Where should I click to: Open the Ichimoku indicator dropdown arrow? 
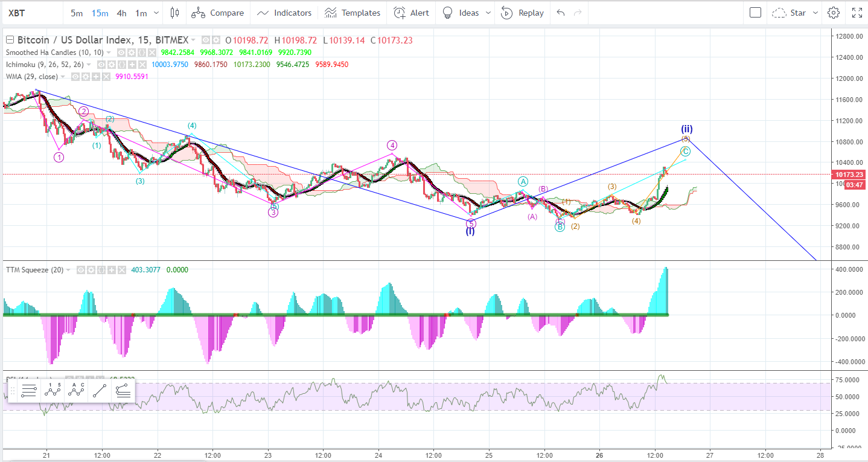tap(89, 65)
